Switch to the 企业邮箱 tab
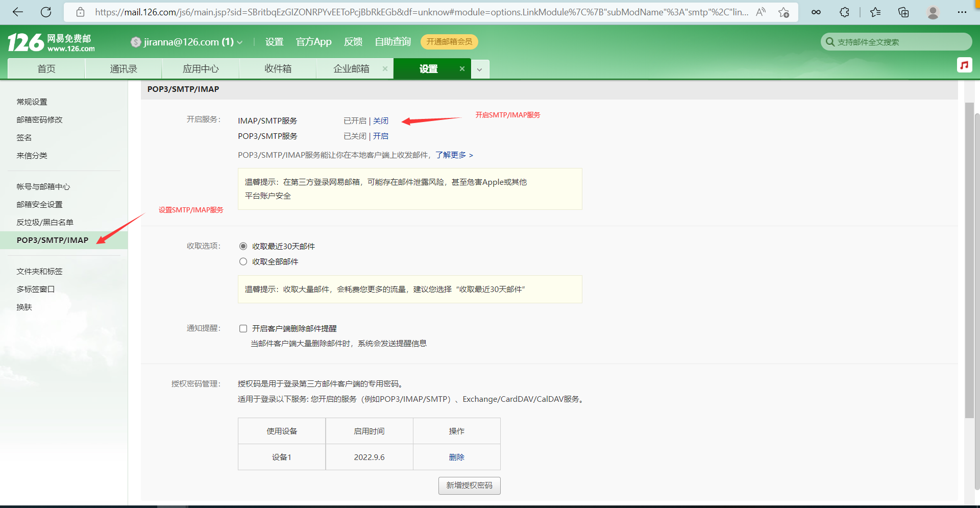Screen dimensions: 980x508 351,69
